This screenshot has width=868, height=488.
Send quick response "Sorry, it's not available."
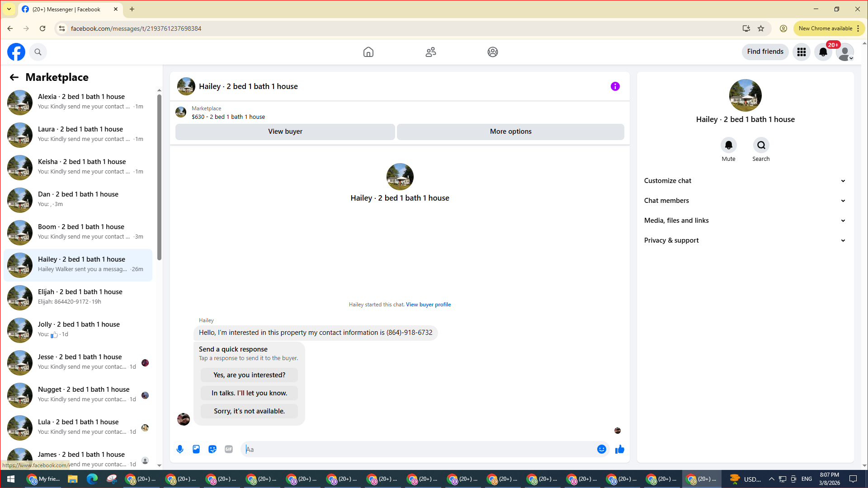[249, 411]
